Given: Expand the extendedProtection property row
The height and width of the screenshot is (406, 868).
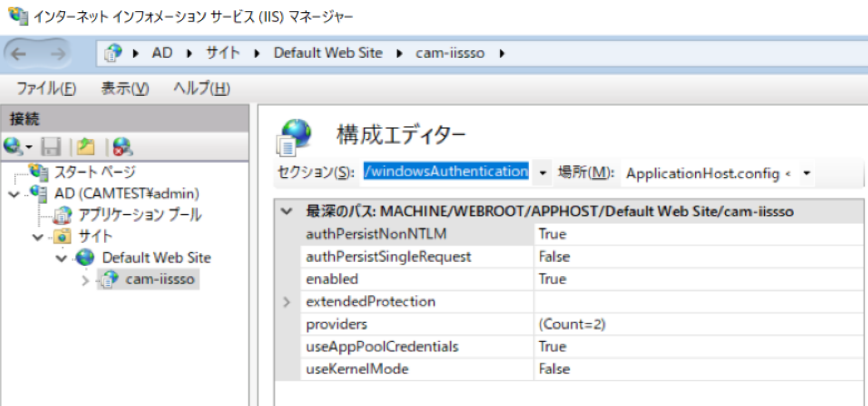Looking at the screenshot, I should click(287, 302).
